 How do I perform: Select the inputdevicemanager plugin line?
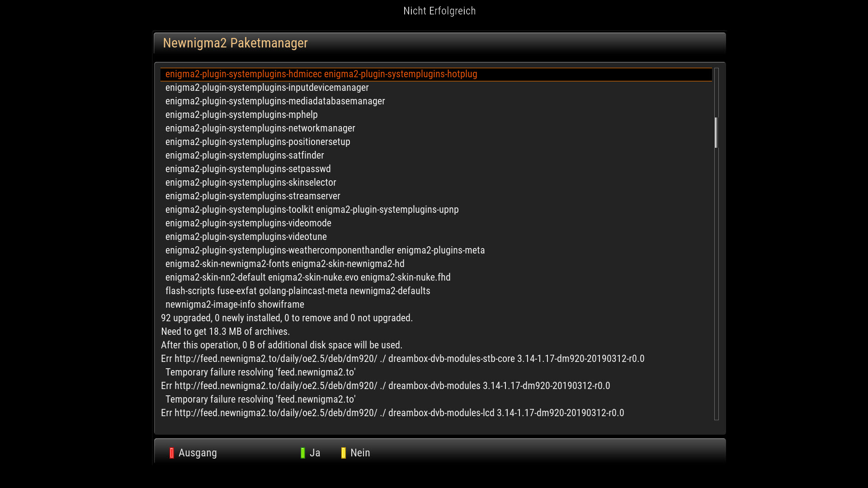267,88
